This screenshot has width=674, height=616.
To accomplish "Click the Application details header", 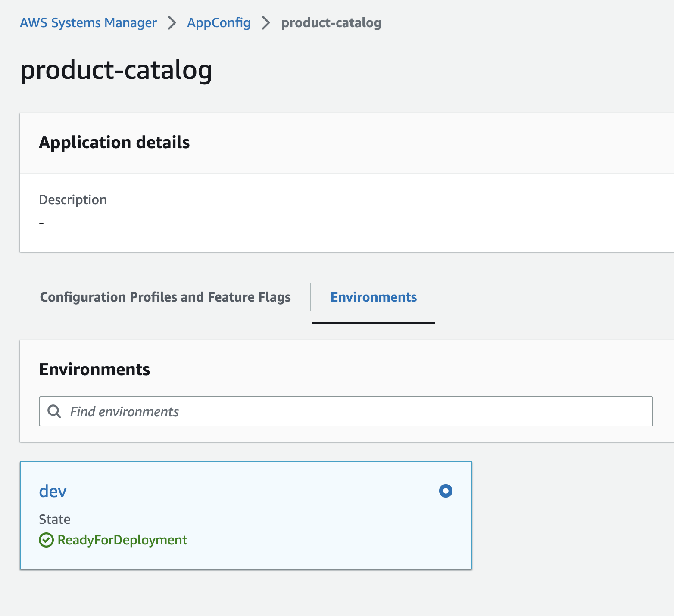I will point(114,143).
